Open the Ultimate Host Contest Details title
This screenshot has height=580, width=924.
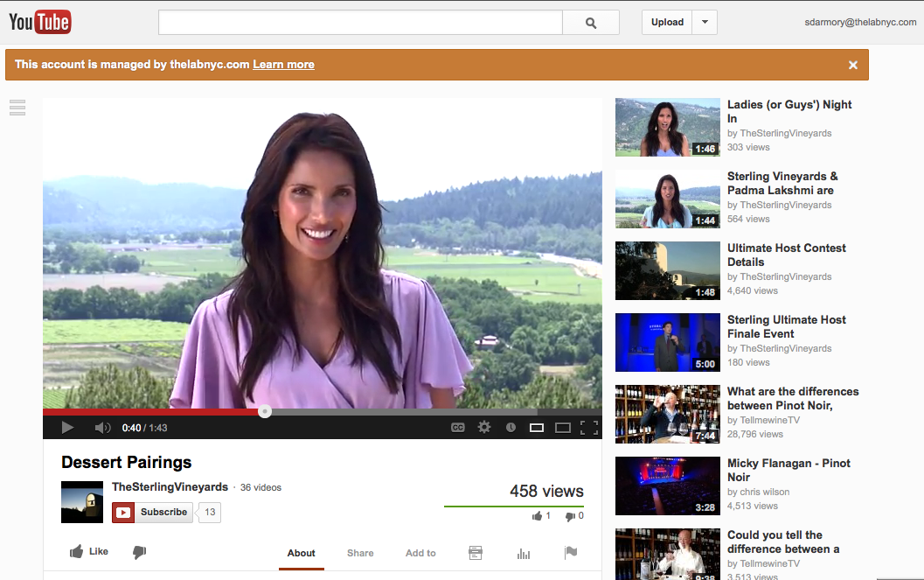tap(786, 255)
